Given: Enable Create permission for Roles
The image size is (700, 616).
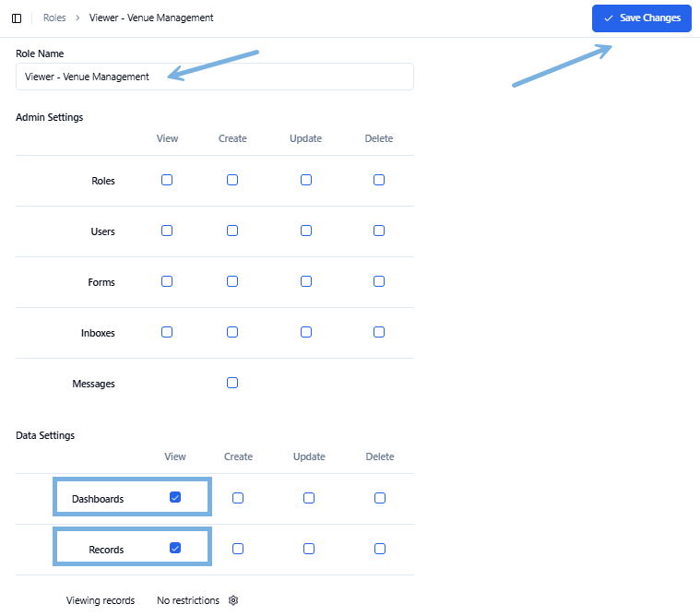Looking at the screenshot, I should click(232, 180).
